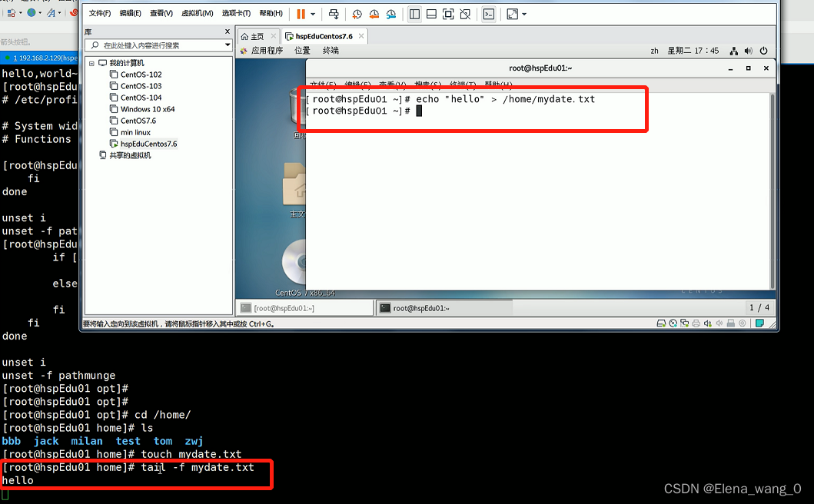This screenshot has width=814, height=504.
Task: Click the tail -f mydate.txt command line
Action: click(x=198, y=467)
